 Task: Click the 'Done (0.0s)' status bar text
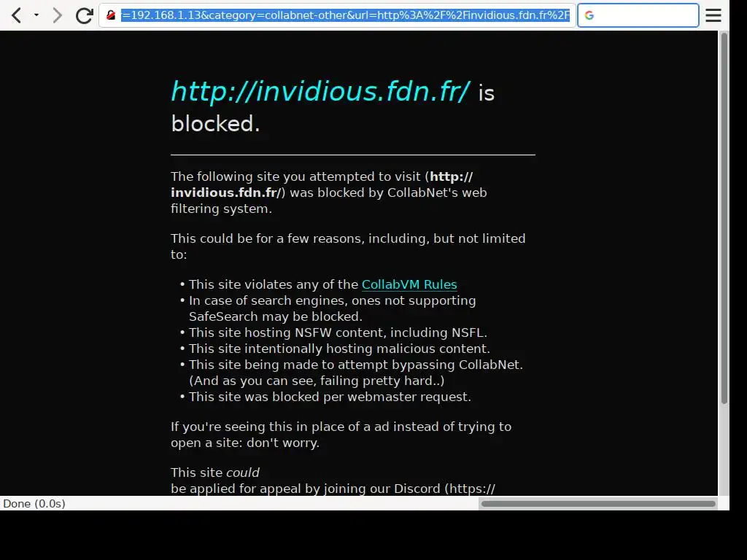[34, 503]
